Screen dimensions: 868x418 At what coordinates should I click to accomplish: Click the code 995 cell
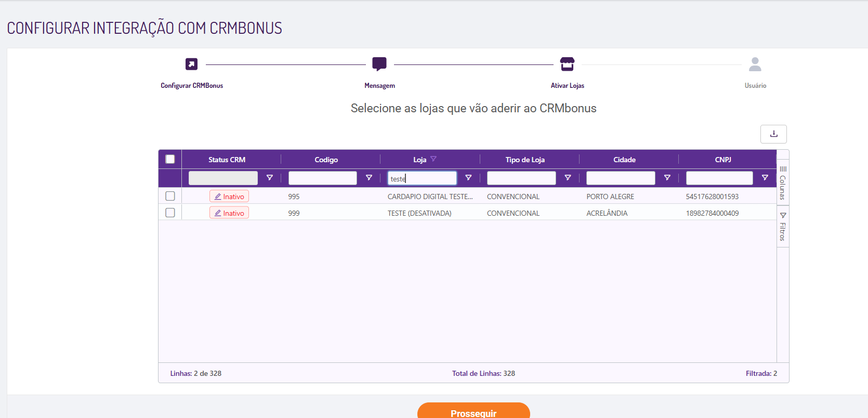294,197
